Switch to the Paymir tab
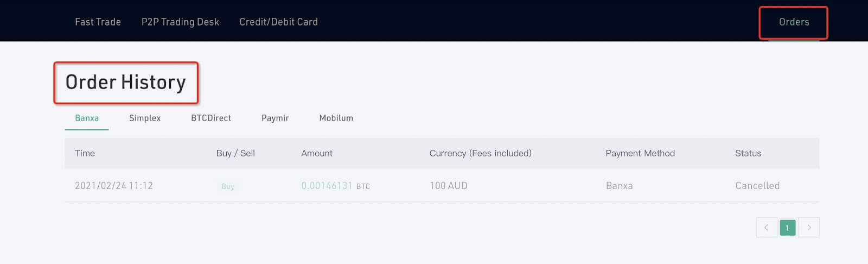The width and height of the screenshot is (868, 264). (x=275, y=118)
